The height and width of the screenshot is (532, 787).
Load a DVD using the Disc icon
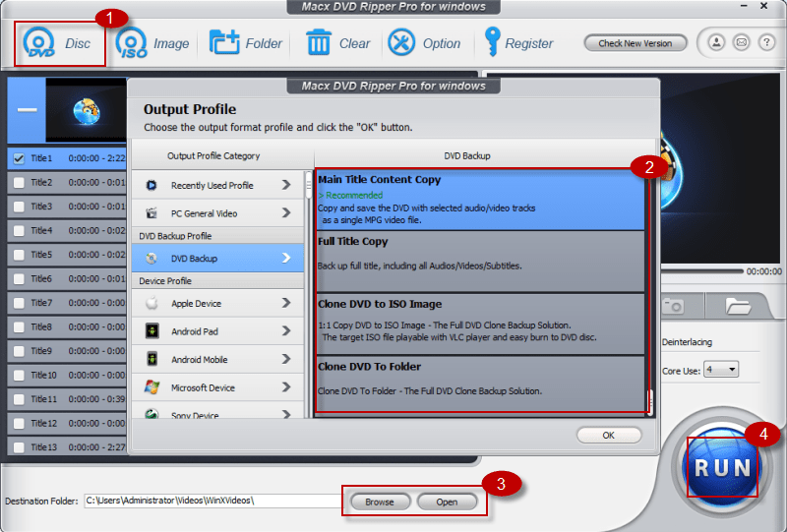39,42
